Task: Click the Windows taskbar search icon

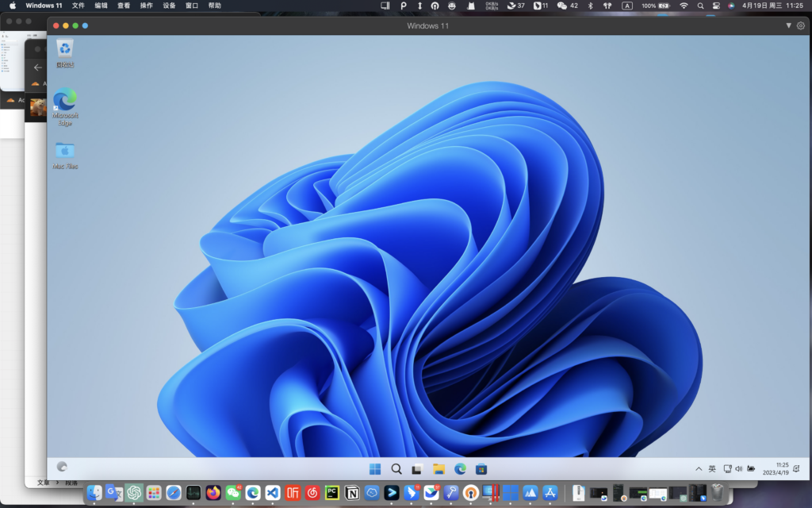Action: click(396, 469)
